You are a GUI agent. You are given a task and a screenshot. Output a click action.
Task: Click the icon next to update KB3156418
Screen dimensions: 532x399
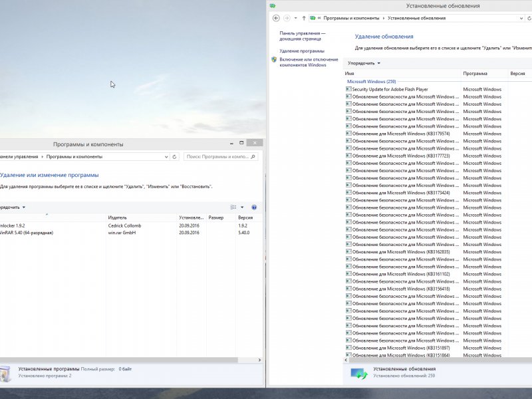[348, 289]
